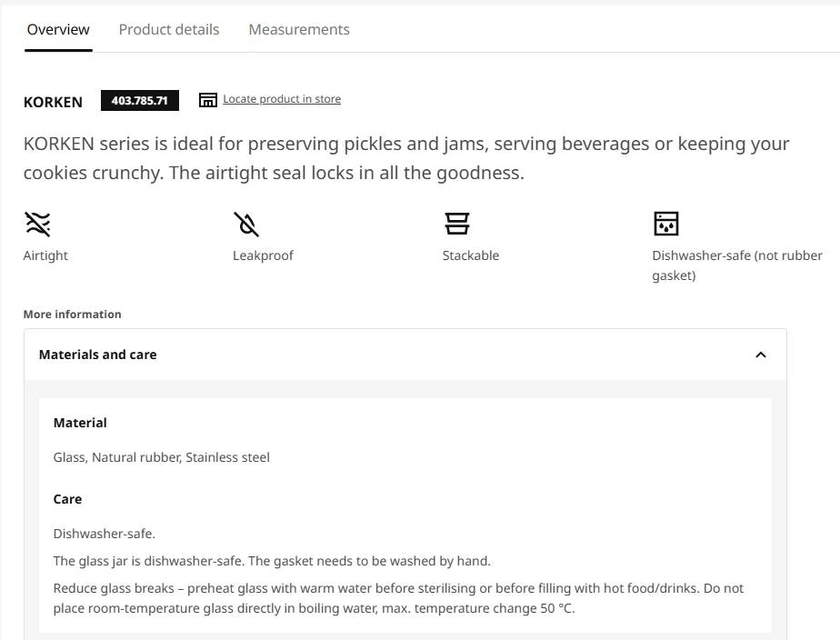
Task: Select the Overview tab
Action: [x=58, y=29]
